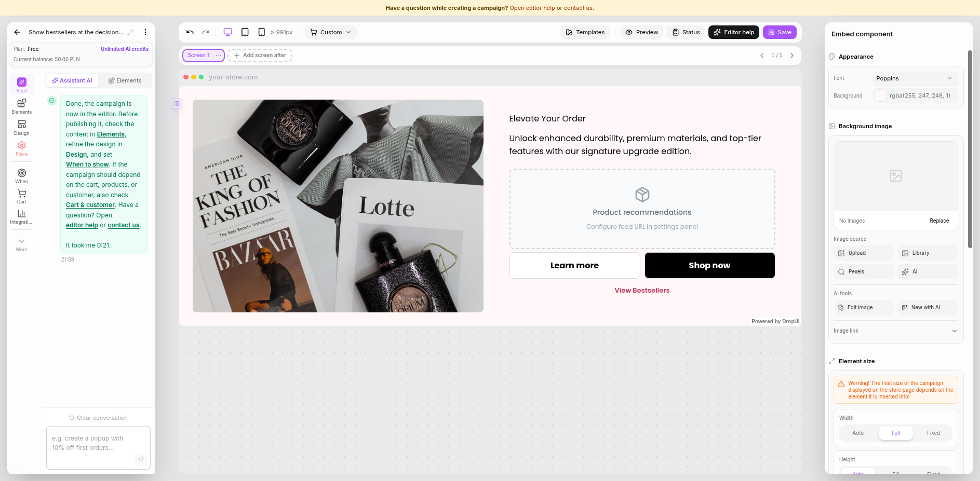
Task: Go to next screen arrow
Action: pos(792,56)
